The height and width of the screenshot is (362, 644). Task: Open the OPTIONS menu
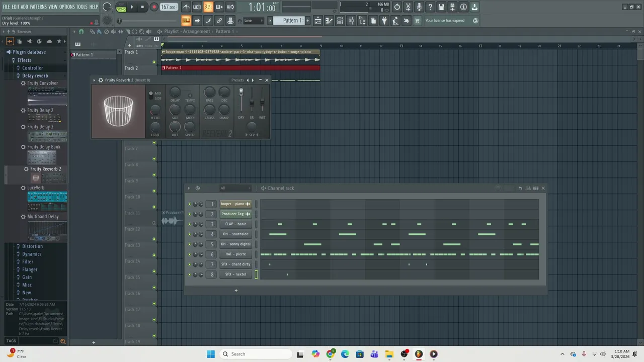tap(67, 7)
